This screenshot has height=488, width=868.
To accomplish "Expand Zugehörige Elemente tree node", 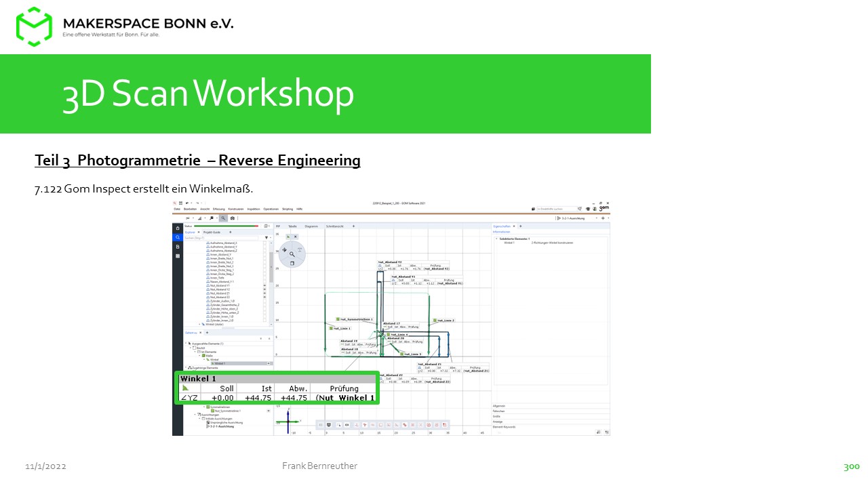I will pyautogui.click(x=186, y=367).
